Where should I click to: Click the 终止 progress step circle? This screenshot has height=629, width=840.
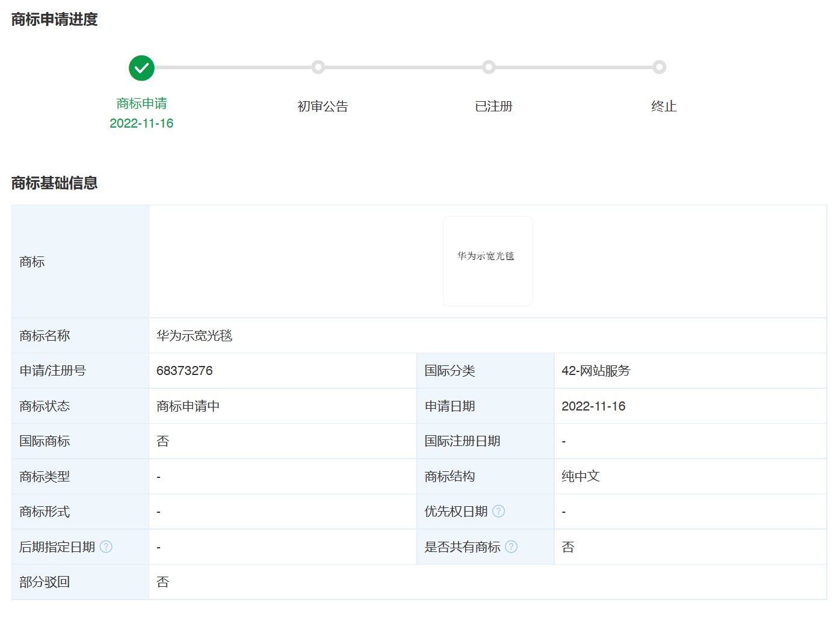(x=659, y=67)
